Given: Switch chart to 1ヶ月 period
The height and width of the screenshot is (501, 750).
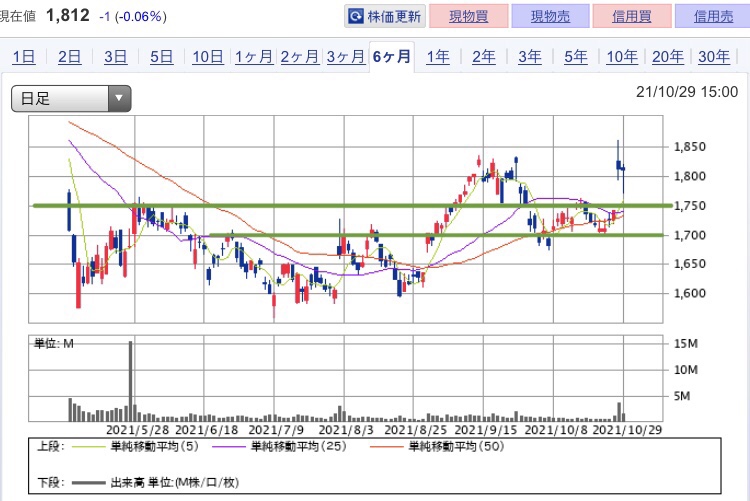Looking at the screenshot, I should [x=254, y=56].
